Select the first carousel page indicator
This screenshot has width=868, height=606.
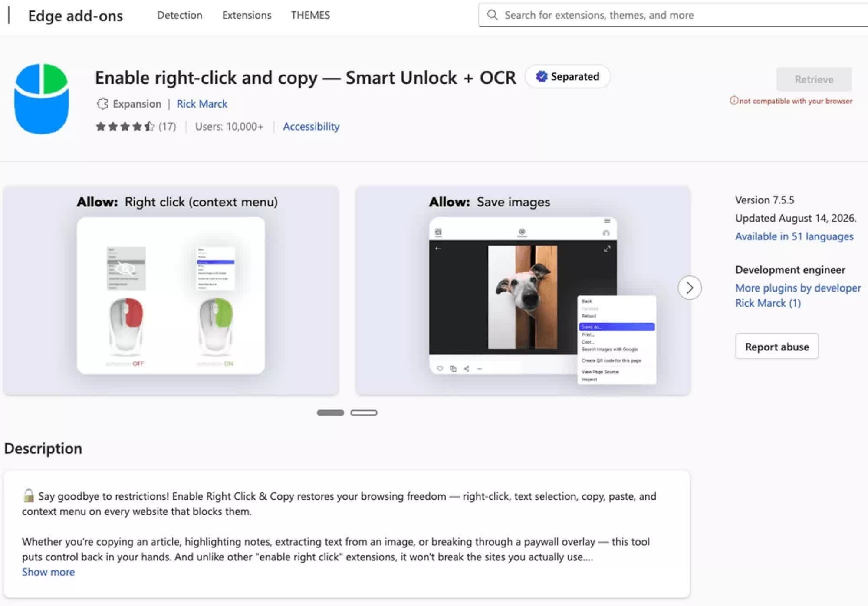tap(330, 413)
